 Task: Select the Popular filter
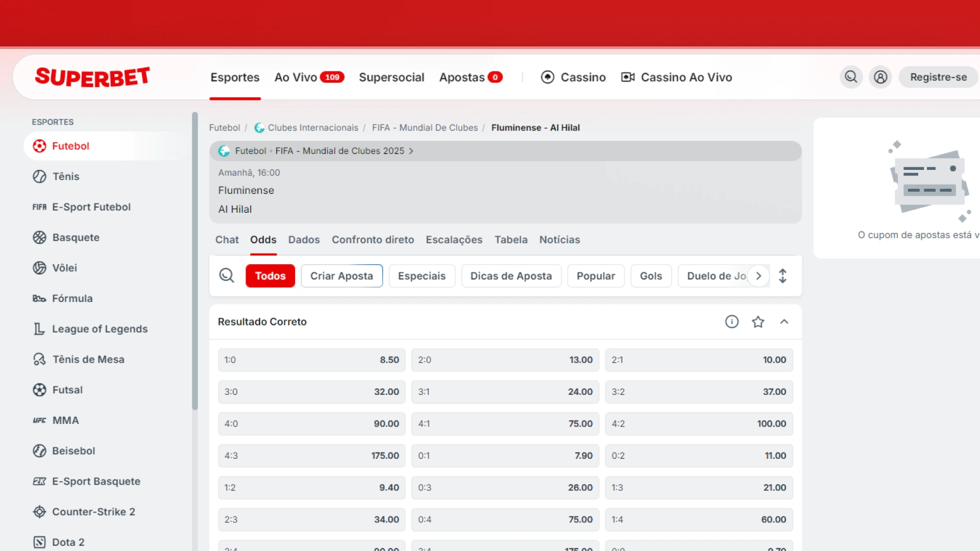tap(596, 276)
